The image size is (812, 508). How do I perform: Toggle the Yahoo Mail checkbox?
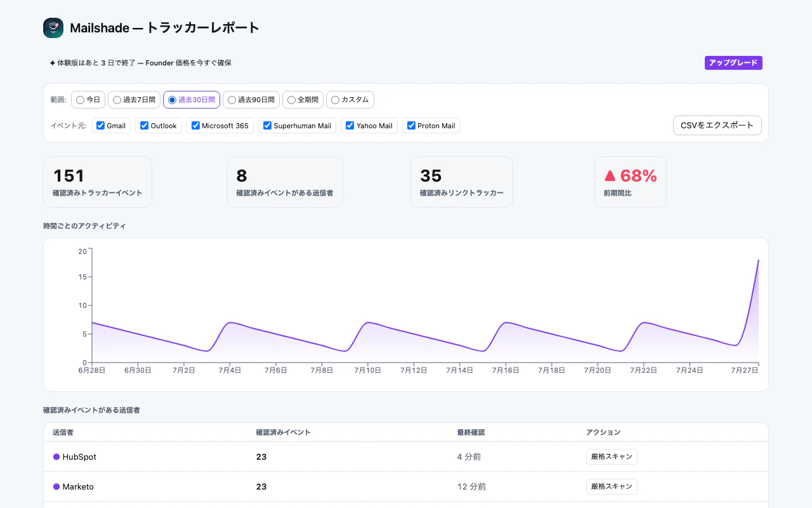pos(350,126)
